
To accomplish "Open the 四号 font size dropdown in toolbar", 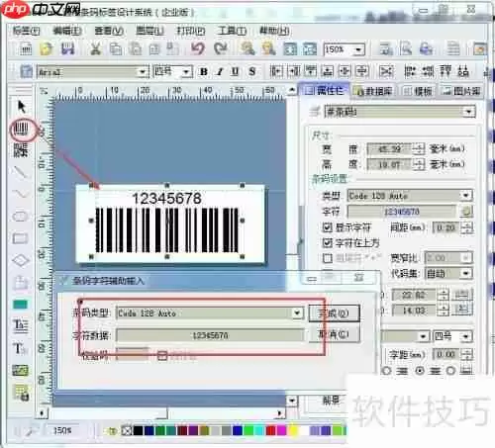I will tap(186, 72).
